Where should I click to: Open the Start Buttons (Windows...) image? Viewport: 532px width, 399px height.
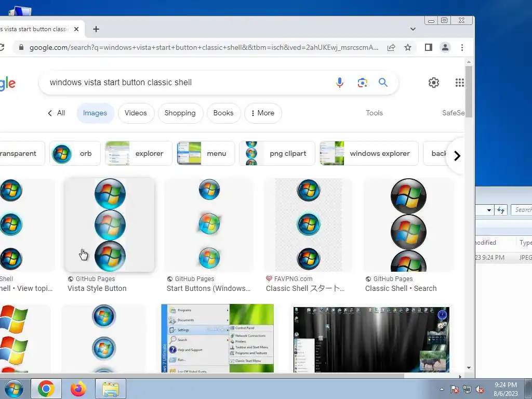pyautogui.click(x=209, y=224)
